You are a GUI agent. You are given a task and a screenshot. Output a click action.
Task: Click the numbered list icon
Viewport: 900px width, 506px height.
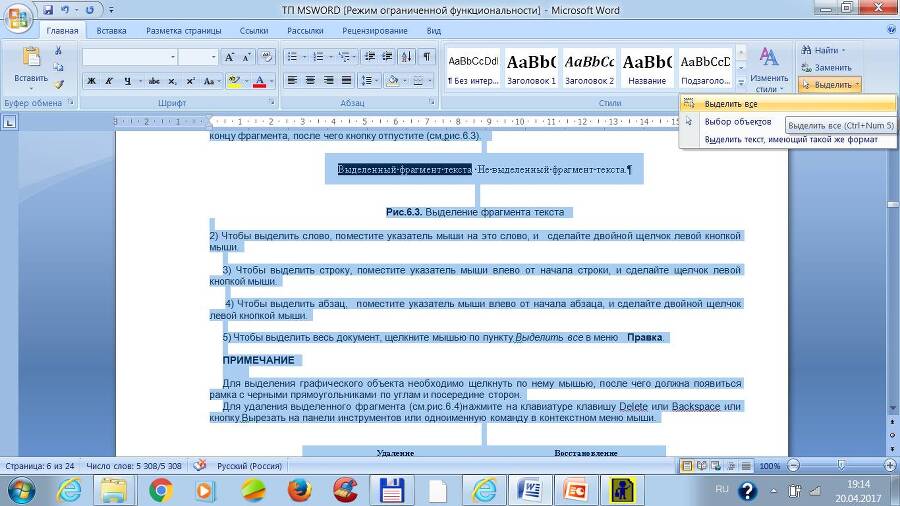click(318, 57)
